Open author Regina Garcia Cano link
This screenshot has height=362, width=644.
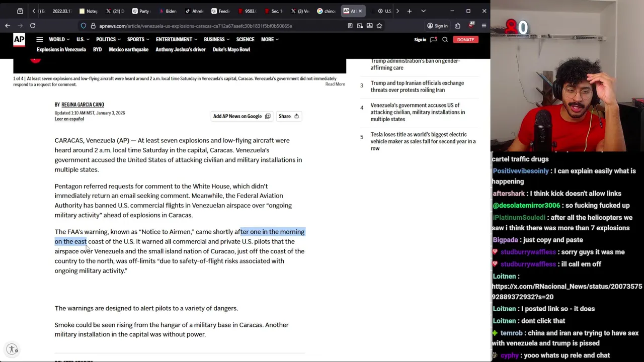tap(83, 105)
